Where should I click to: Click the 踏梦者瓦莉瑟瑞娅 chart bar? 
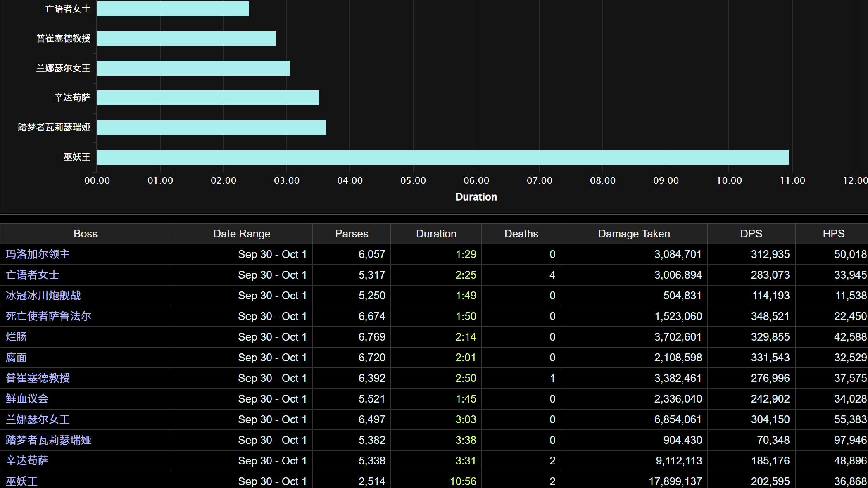coord(211,128)
